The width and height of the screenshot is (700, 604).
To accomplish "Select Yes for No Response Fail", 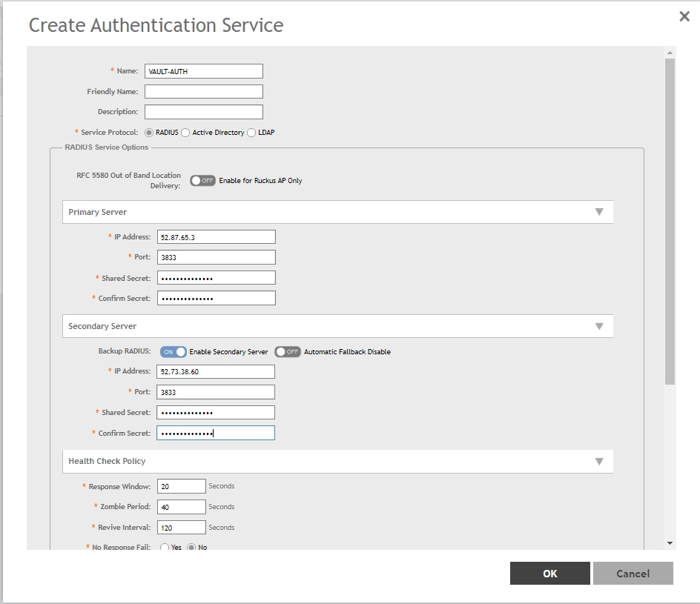I will pyautogui.click(x=165, y=548).
